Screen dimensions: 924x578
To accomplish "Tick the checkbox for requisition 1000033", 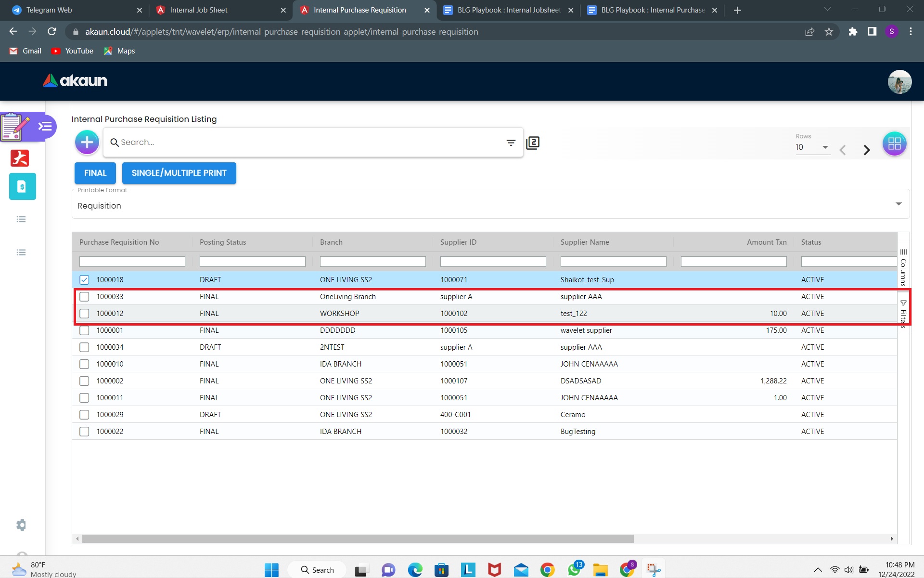I will tap(84, 297).
